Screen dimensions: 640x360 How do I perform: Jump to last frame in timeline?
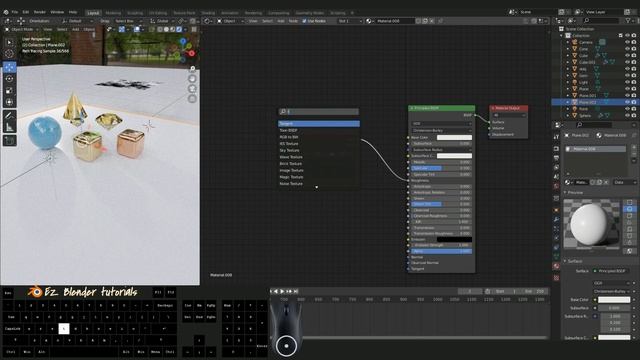click(296, 291)
